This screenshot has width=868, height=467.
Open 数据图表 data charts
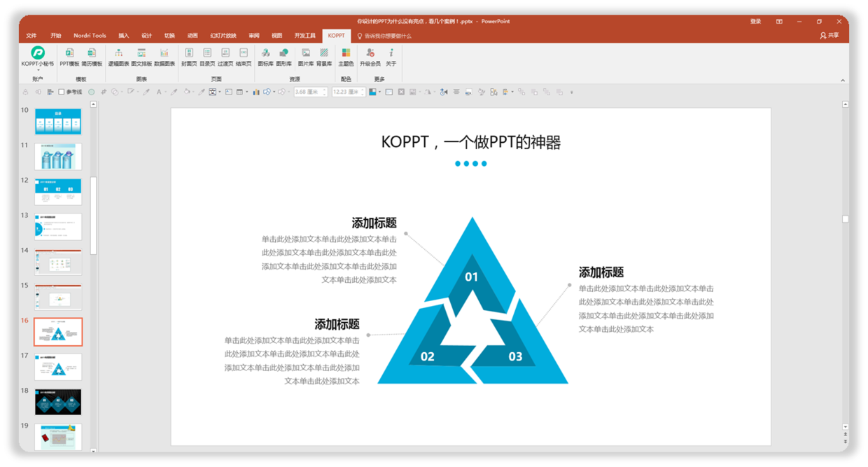[164, 57]
